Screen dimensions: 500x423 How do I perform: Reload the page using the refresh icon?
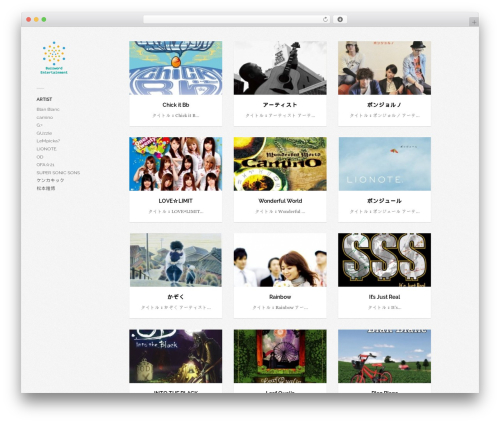[325, 19]
